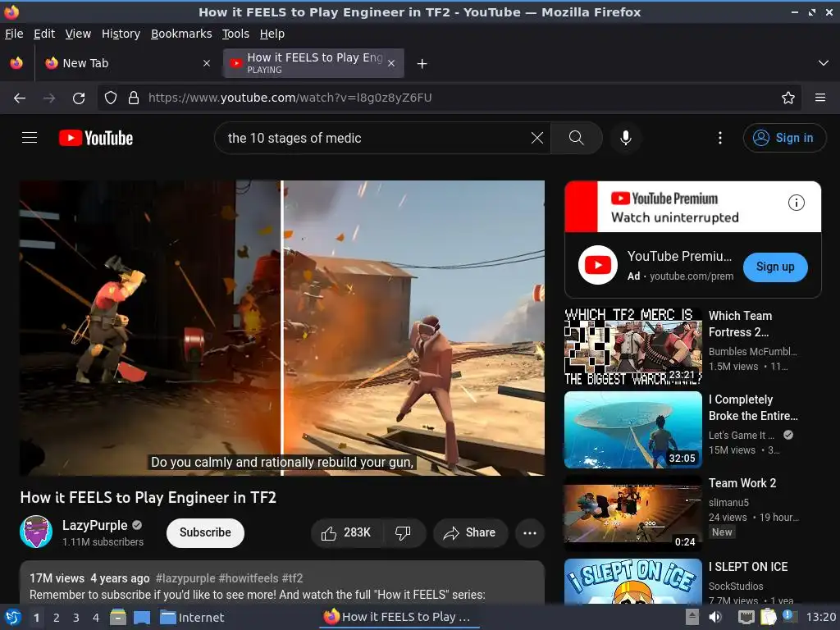Viewport: 840px width, 630px height.
Task: Go to the YouTube home logo
Action: point(96,138)
